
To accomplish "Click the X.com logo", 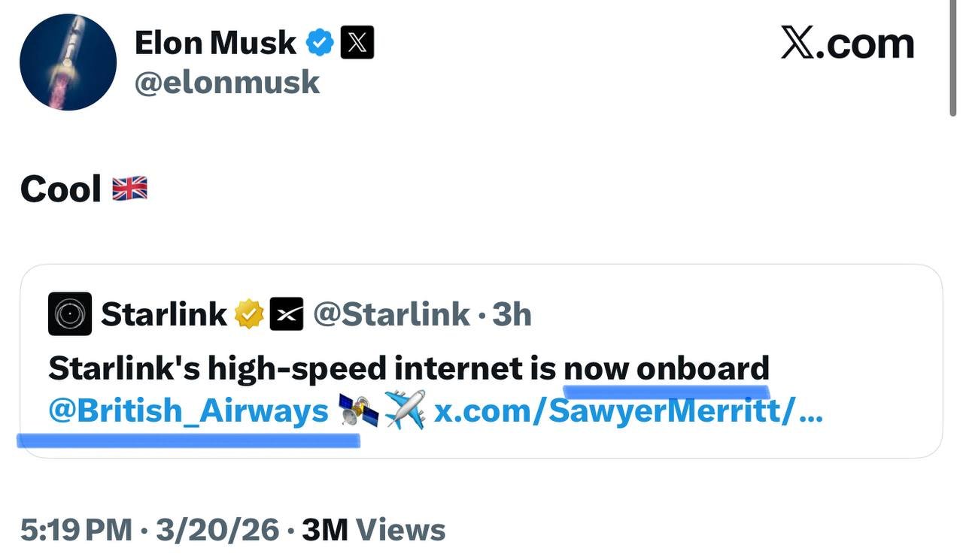I will pyautogui.click(x=847, y=43).
